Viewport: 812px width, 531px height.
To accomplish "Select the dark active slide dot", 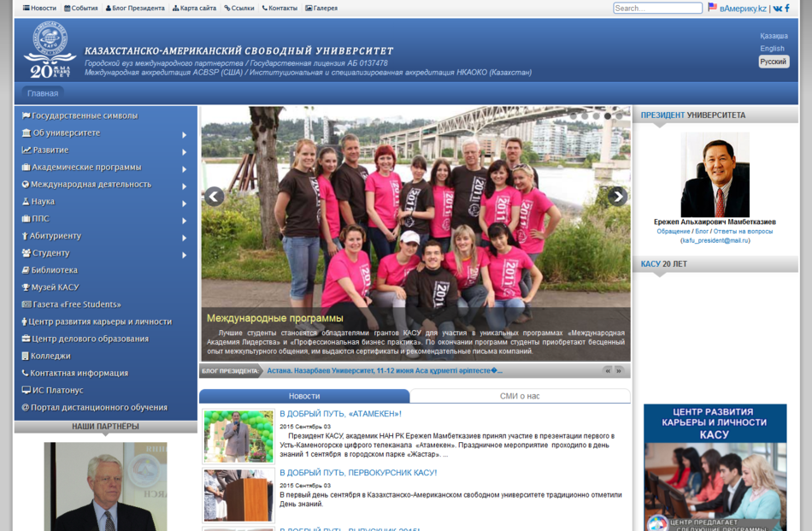I will [x=608, y=116].
